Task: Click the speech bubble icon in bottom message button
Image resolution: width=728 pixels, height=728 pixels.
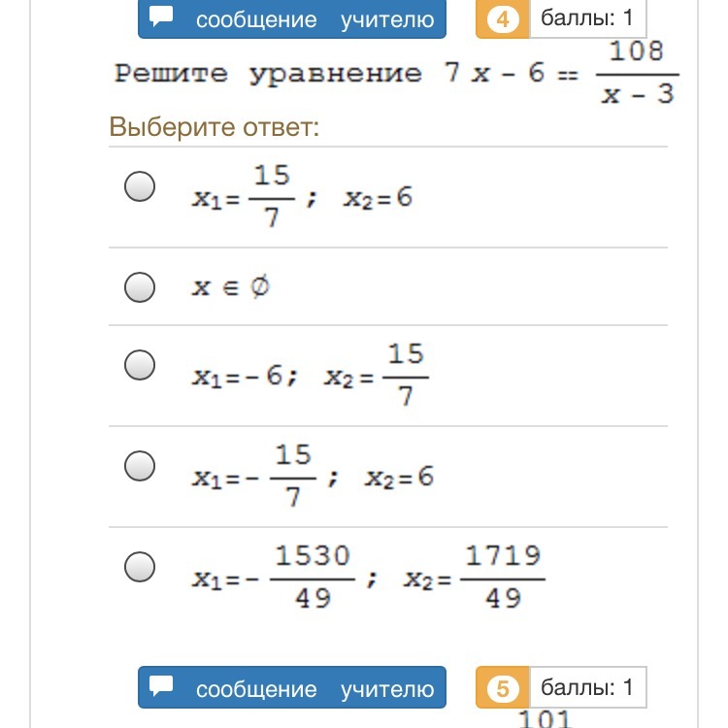Action: coord(160,685)
